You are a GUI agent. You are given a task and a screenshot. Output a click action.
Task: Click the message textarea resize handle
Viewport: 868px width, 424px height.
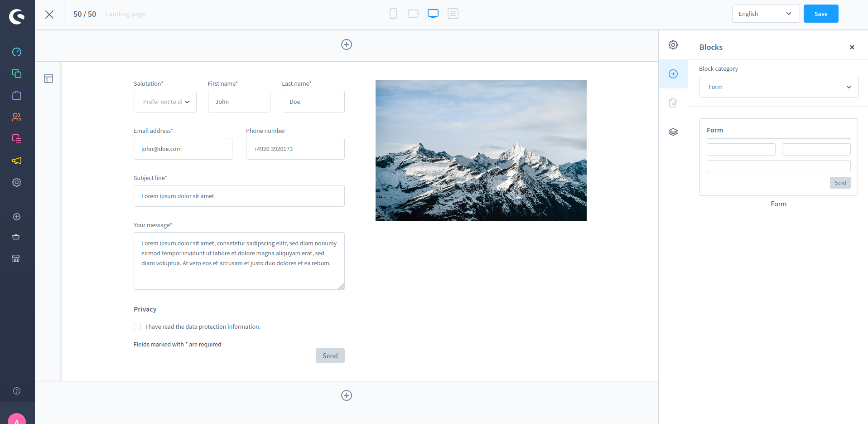pyautogui.click(x=341, y=286)
